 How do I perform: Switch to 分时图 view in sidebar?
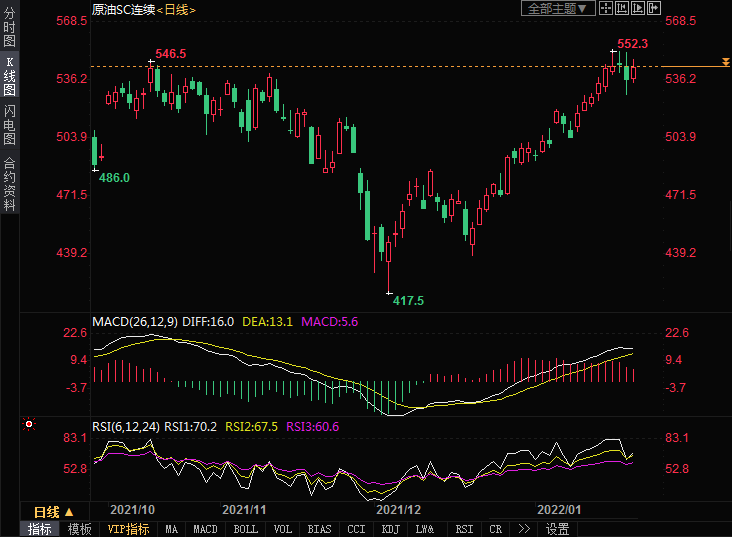click(9, 28)
